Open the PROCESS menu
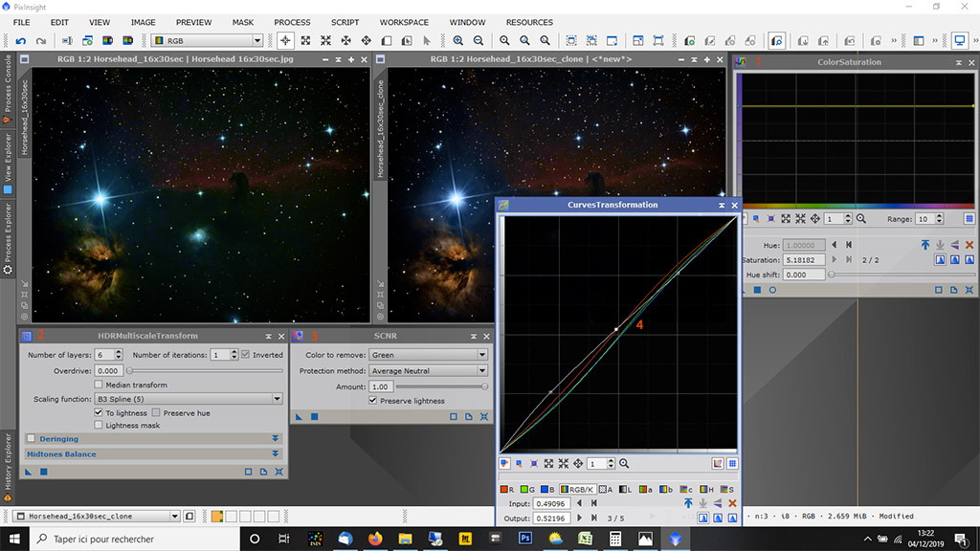The height and width of the screenshot is (551, 980). [x=292, y=22]
